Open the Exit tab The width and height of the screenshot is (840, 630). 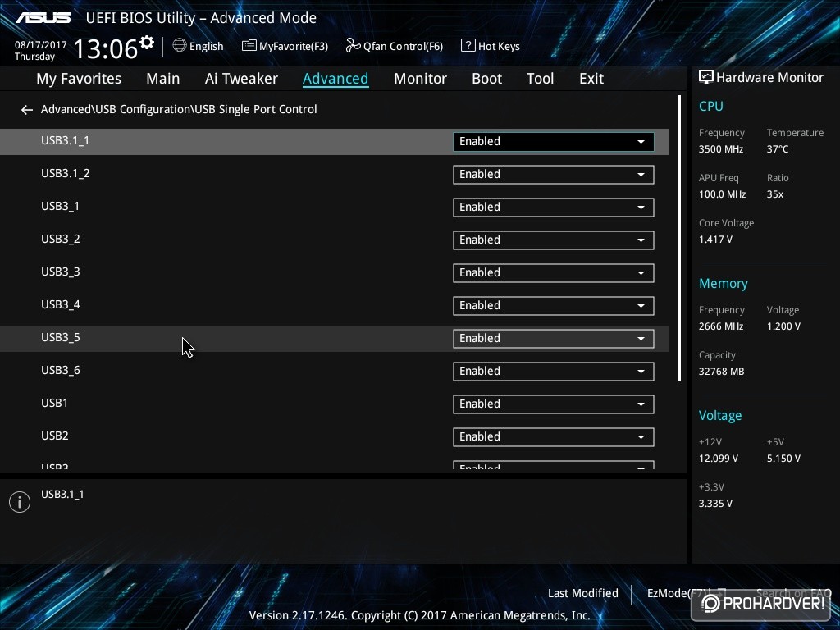[591, 79]
